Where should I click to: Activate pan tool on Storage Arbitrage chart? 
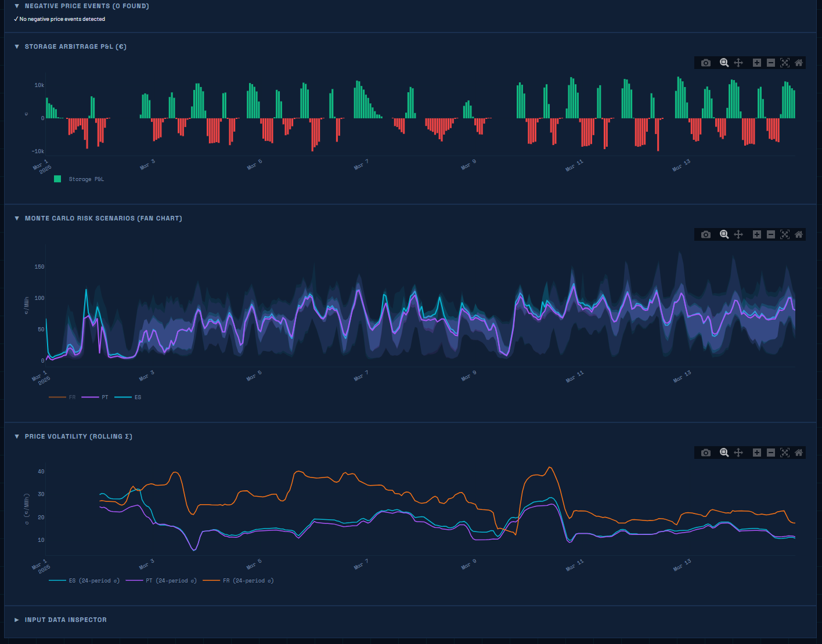[x=738, y=63]
